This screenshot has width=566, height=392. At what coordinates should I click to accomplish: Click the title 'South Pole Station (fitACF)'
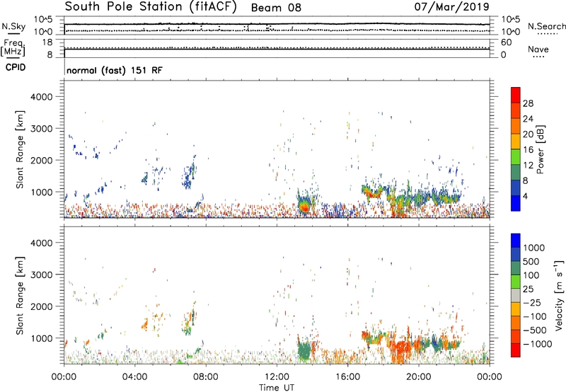pos(151,7)
